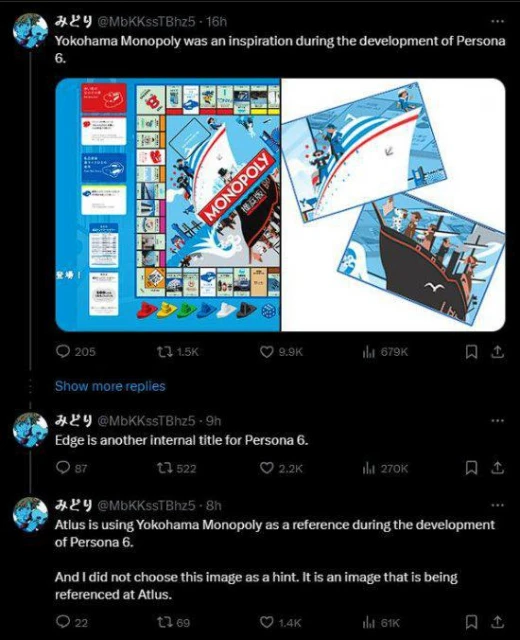Share the first tweet via share icon

pyautogui.click(x=497, y=351)
